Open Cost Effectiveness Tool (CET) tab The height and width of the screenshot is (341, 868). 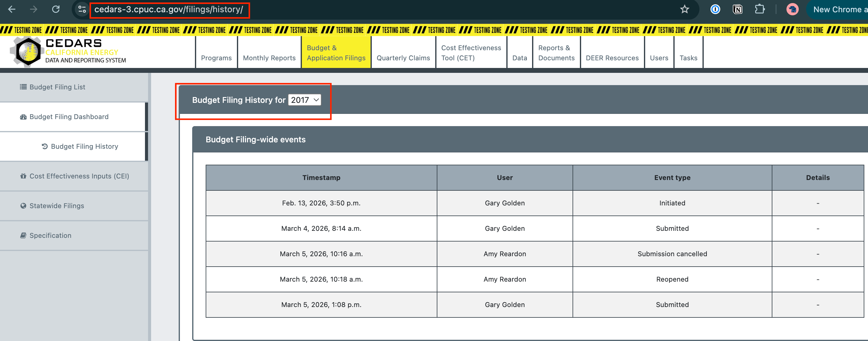coord(471,53)
